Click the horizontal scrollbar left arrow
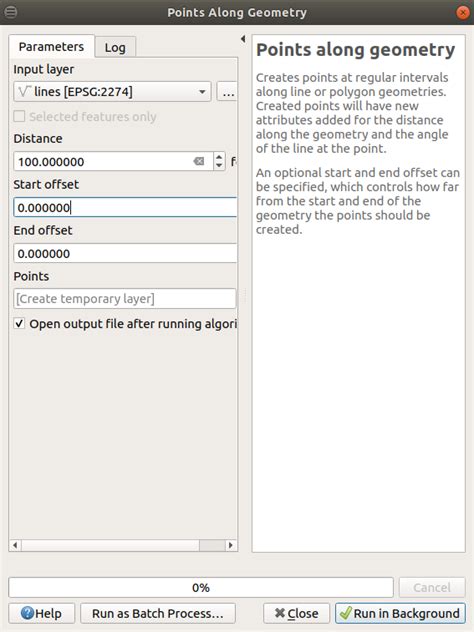Image resolution: width=474 pixels, height=632 pixels. (x=15, y=545)
